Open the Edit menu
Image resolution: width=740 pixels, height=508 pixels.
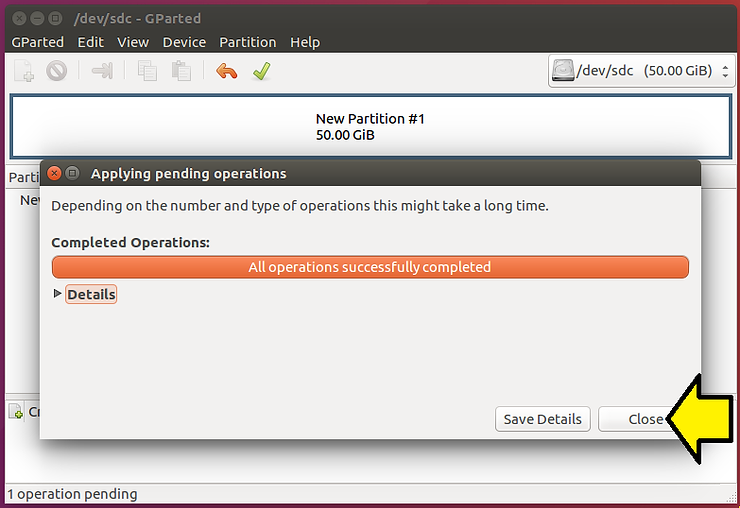tap(90, 42)
